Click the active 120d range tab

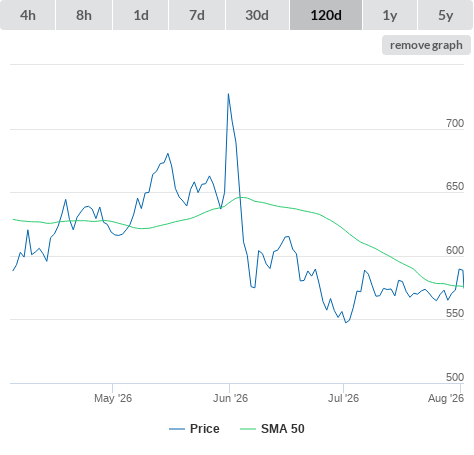326,15
